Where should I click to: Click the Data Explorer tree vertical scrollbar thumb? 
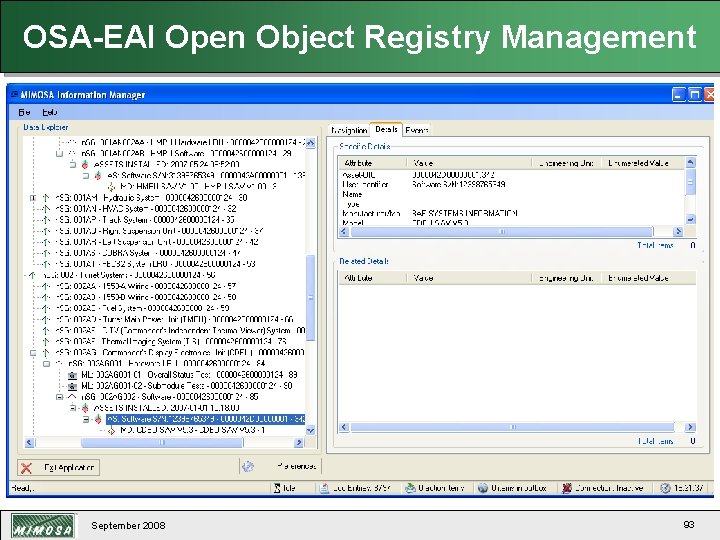click(x=310, y=298)
